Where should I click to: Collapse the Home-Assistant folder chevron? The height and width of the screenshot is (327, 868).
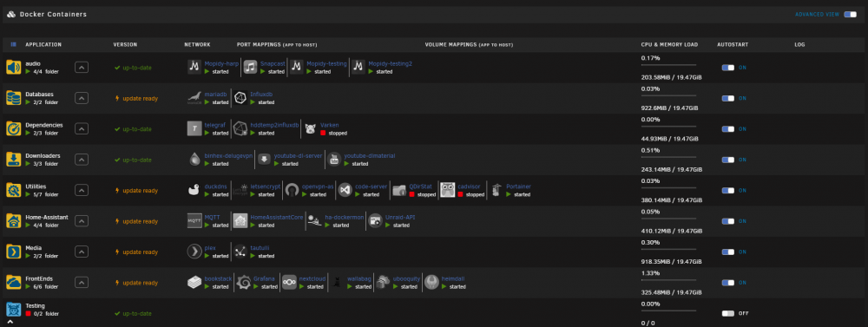(82, 221)
